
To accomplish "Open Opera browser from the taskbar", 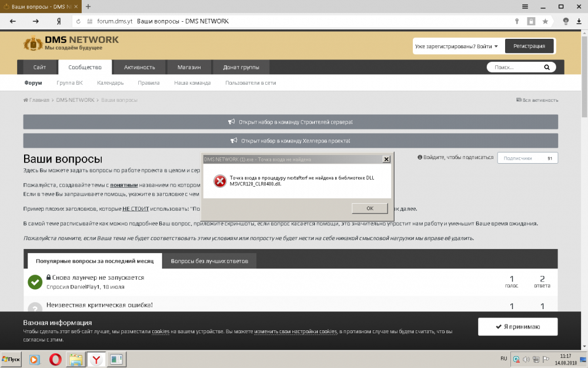I will point(55,359).
